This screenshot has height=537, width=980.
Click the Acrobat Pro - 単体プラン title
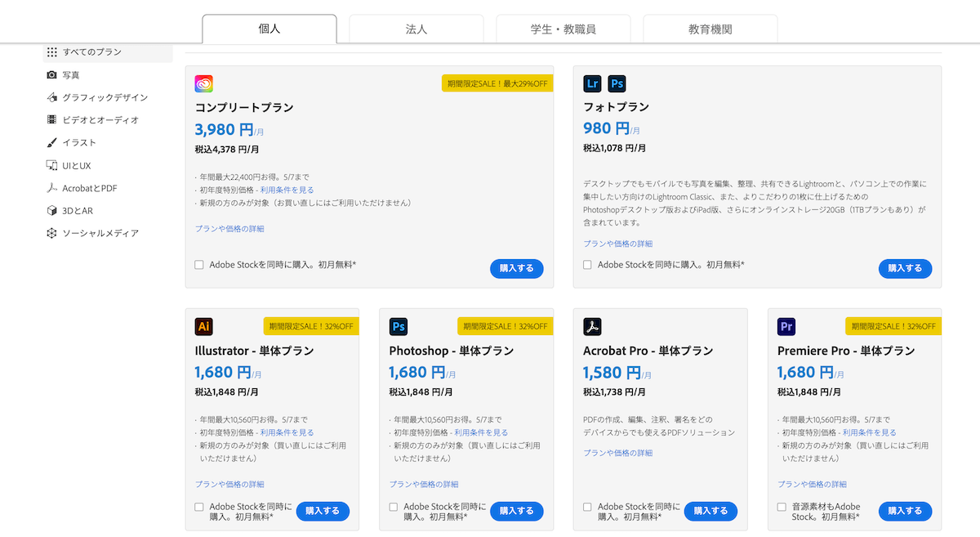(648, 351)
